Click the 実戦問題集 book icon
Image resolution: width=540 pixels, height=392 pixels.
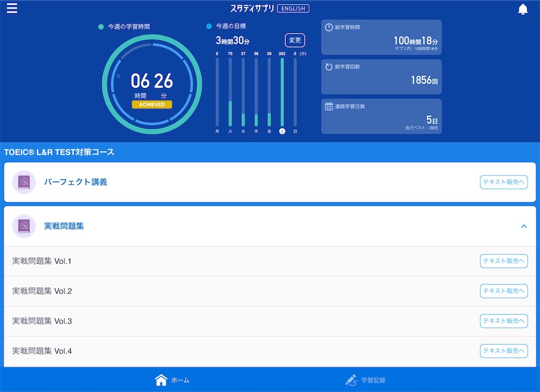point(24,226)
